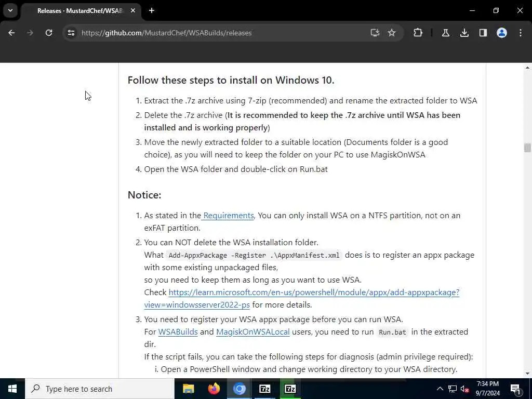Open File Explorer from taskbar

tap(188, 389)
